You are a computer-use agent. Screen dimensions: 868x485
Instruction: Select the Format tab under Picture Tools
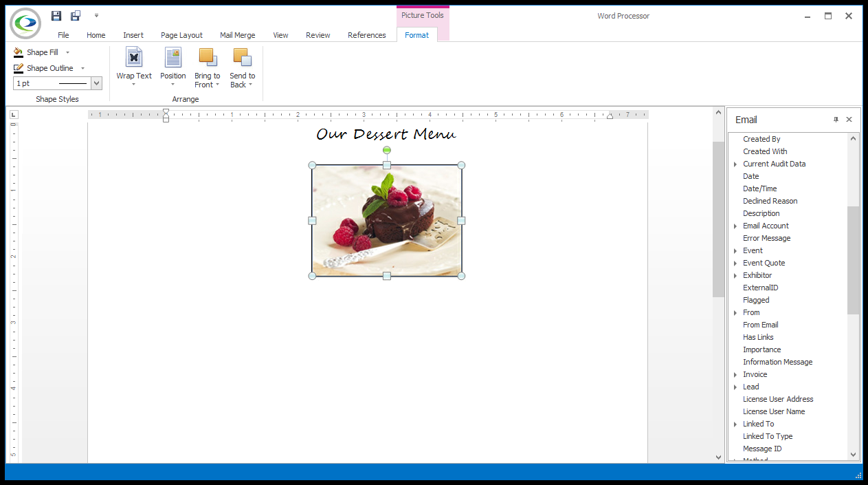(x=416, y=35)
